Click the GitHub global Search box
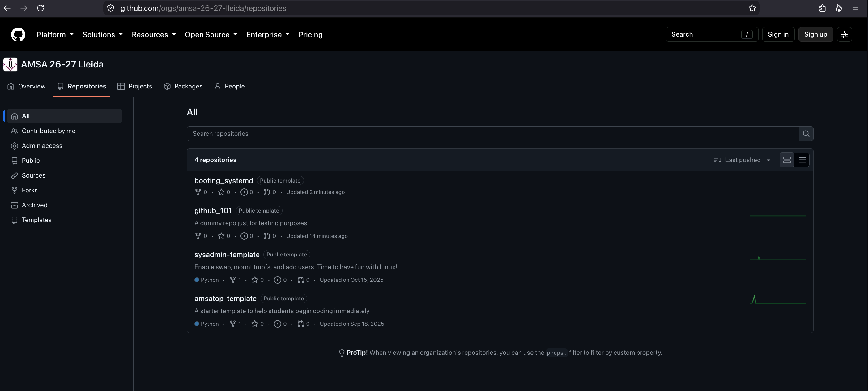This screenshot has height=391, width=868. pyautogui.click(x=712, y=34)
